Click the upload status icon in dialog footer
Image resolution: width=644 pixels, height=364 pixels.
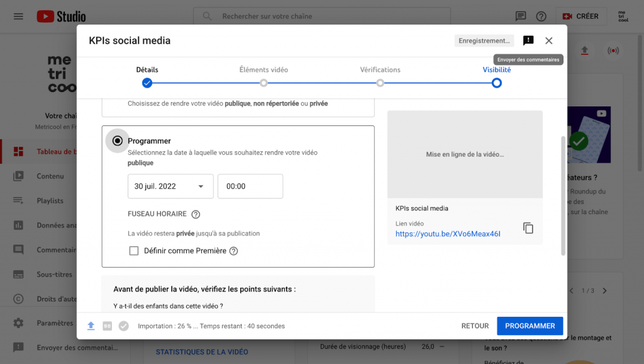pyautogui.click(x=91, y=326)
